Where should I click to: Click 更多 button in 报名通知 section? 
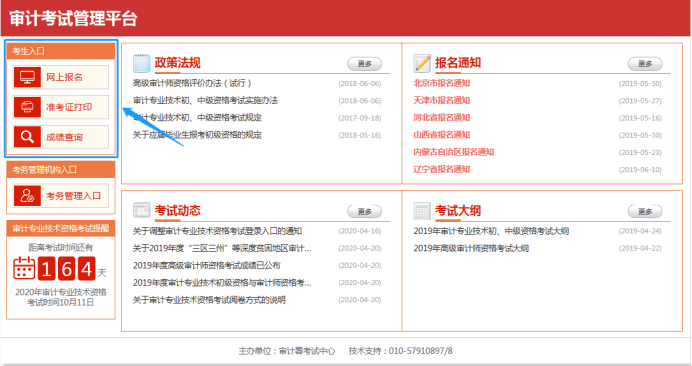(x=645, y=64)
